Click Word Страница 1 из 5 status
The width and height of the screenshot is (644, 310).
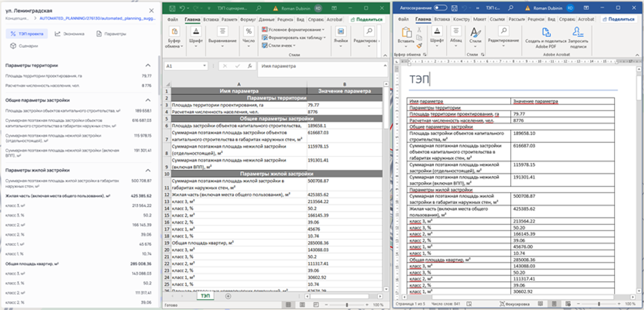point(410,304)
